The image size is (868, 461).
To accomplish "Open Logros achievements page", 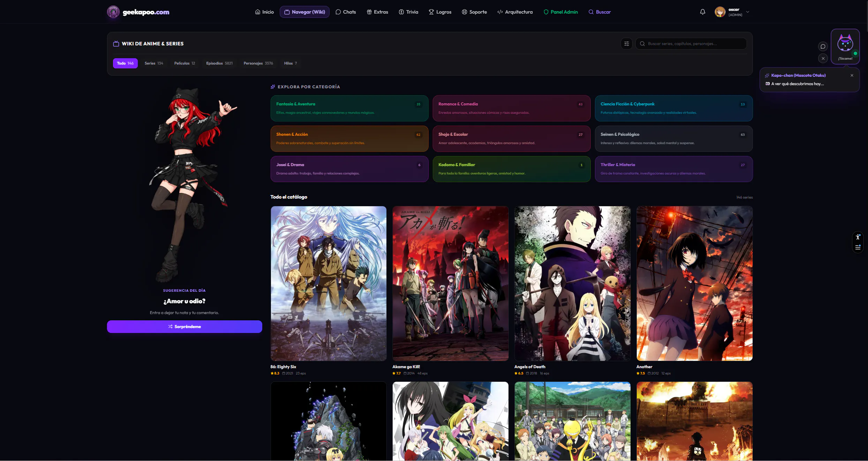I will [440, 12].
